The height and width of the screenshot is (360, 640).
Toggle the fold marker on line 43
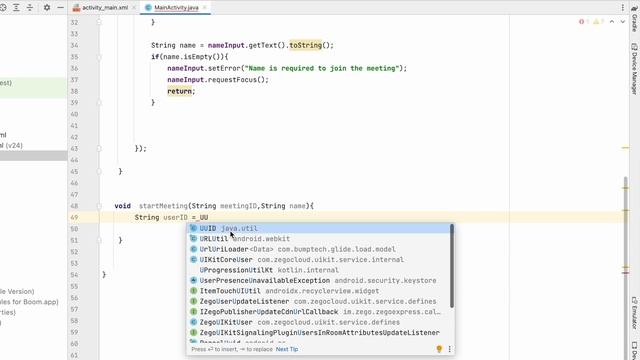click(99, 149)
